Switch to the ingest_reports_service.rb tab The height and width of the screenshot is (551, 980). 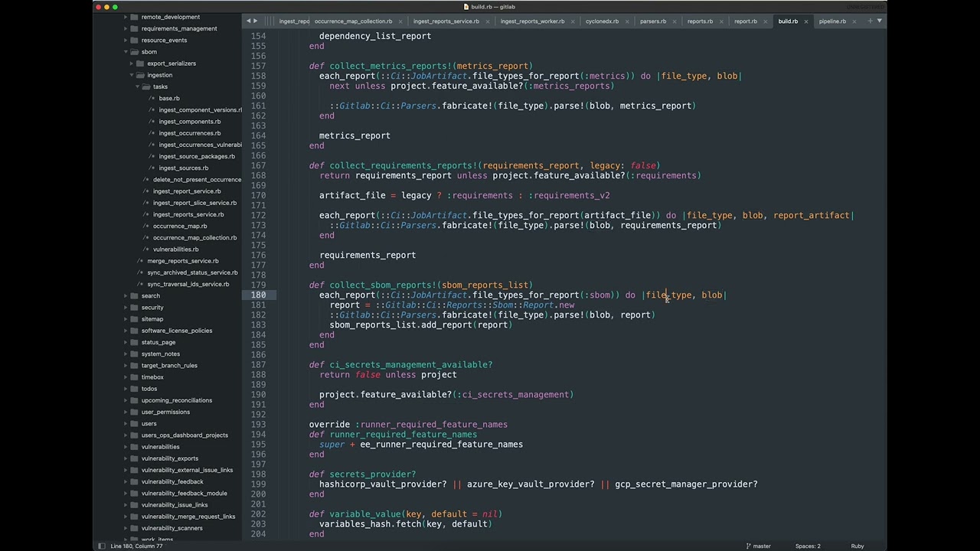tap(446, 21)
